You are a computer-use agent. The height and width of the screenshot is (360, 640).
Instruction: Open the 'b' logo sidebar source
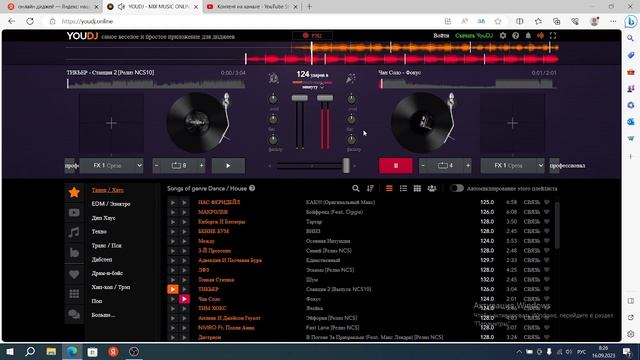pyautogui.click(x=74, y=253)
